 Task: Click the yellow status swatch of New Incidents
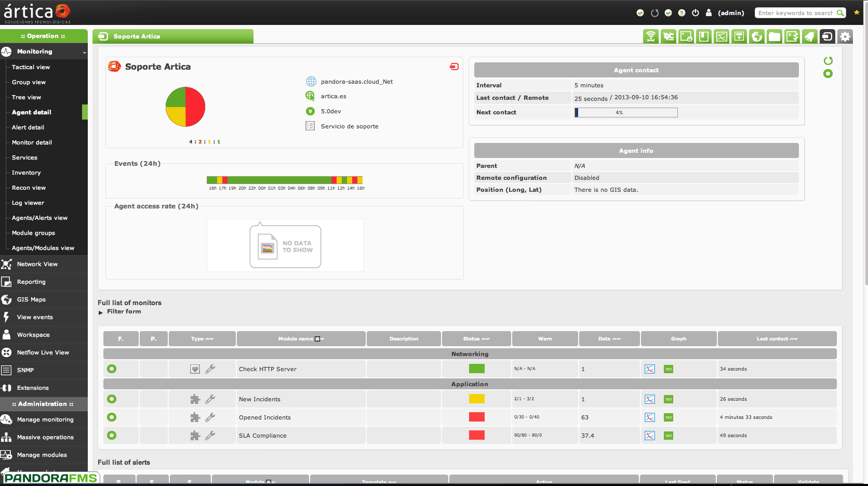(476, 399)
